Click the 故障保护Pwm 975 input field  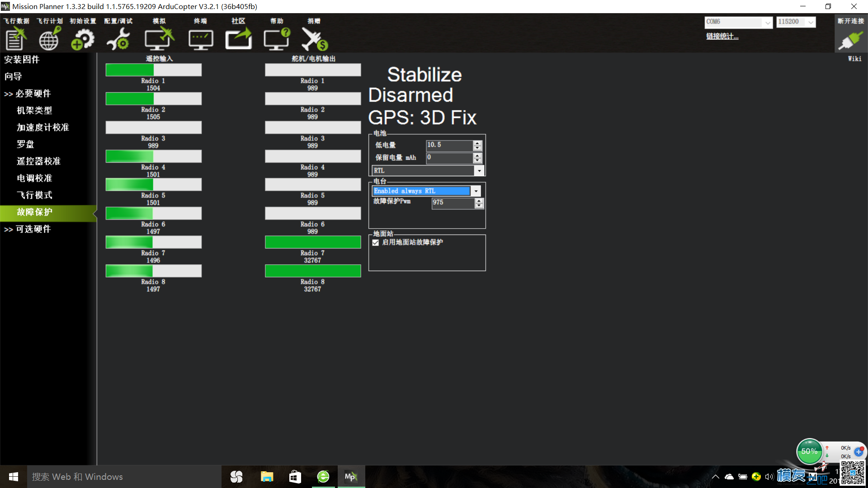tap(453, 203)
